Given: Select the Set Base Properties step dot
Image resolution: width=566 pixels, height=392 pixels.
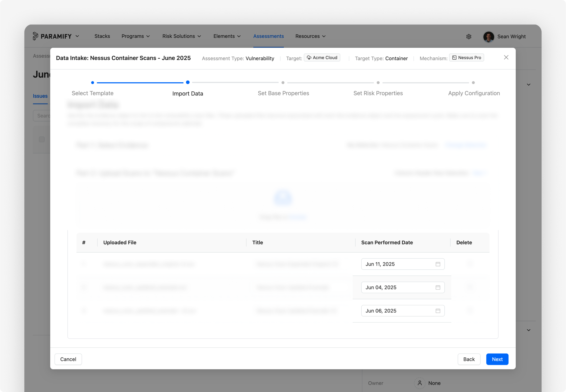Looking at the screenshot, I should pos(283,83).
